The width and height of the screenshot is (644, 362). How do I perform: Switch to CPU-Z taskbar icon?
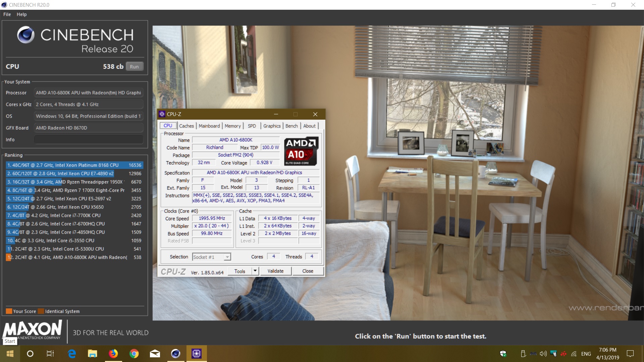(x=196, y=354)
